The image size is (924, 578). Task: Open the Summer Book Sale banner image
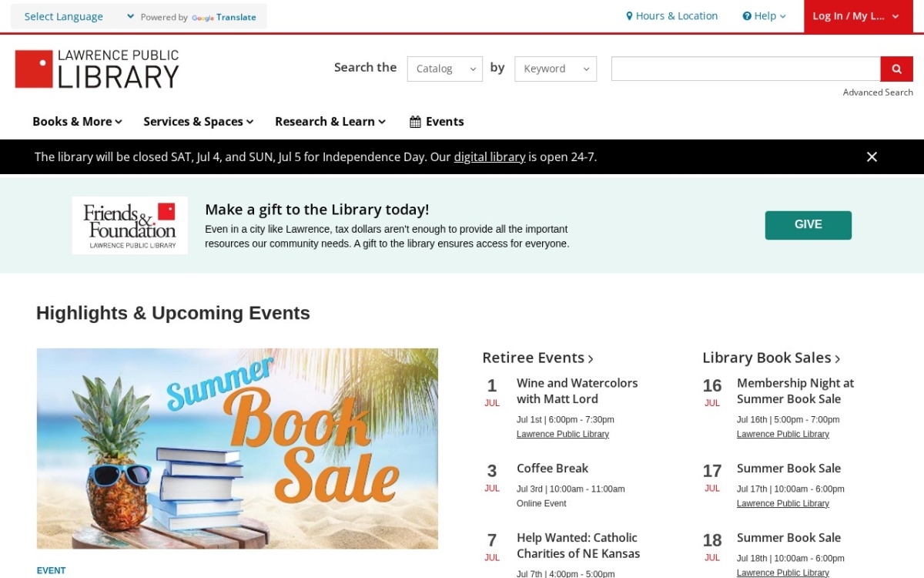237,449
